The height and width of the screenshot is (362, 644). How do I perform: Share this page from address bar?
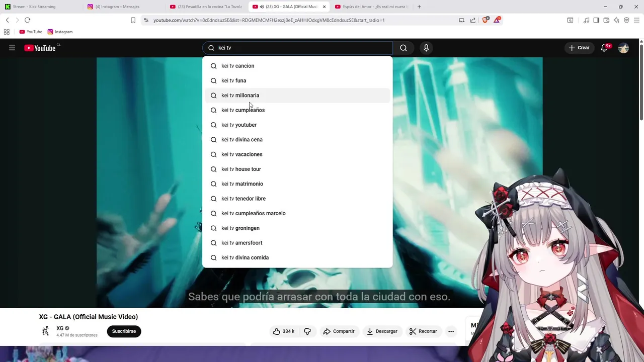(x=473, y=20)
